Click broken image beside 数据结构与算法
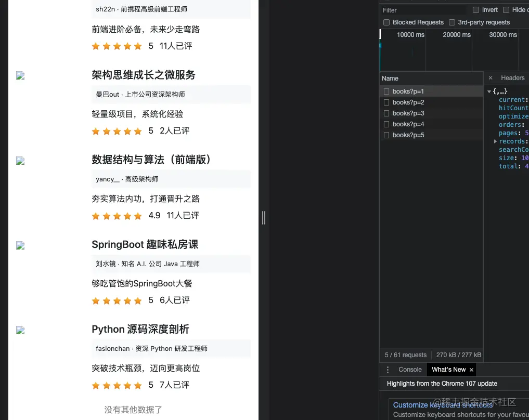Viewport: 529px width, 420px height. pos(20,161)
